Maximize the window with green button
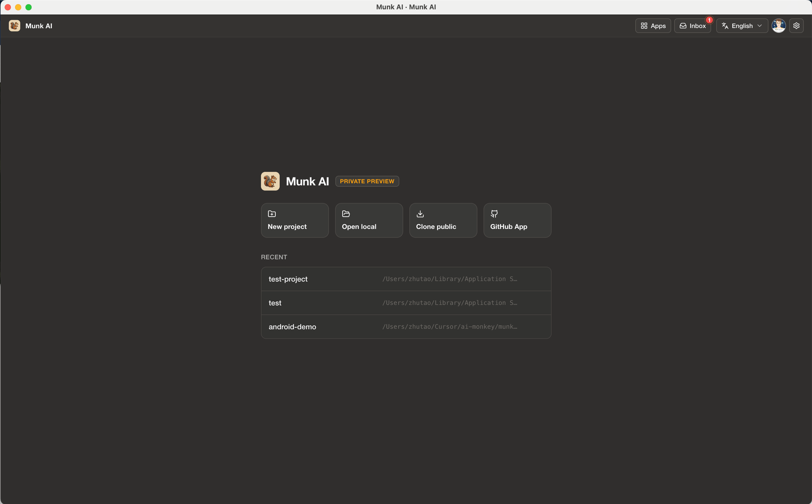812x504 pixels. click(29, 7)
